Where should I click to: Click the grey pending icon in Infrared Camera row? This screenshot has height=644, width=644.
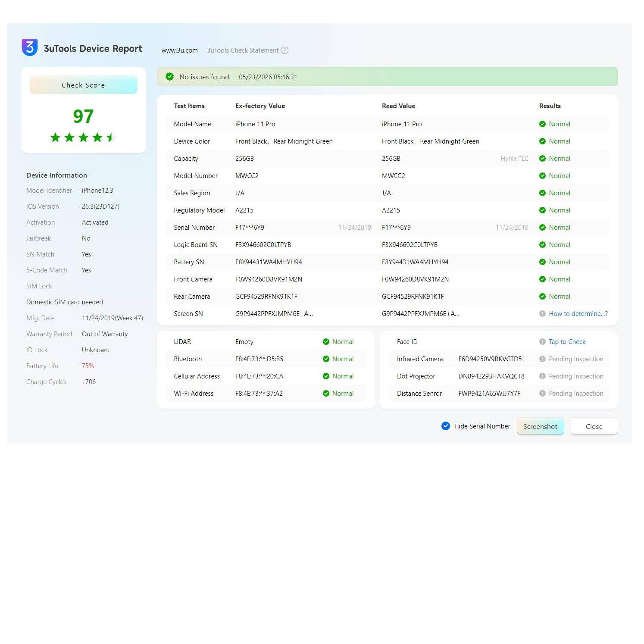tap(542, 359)
